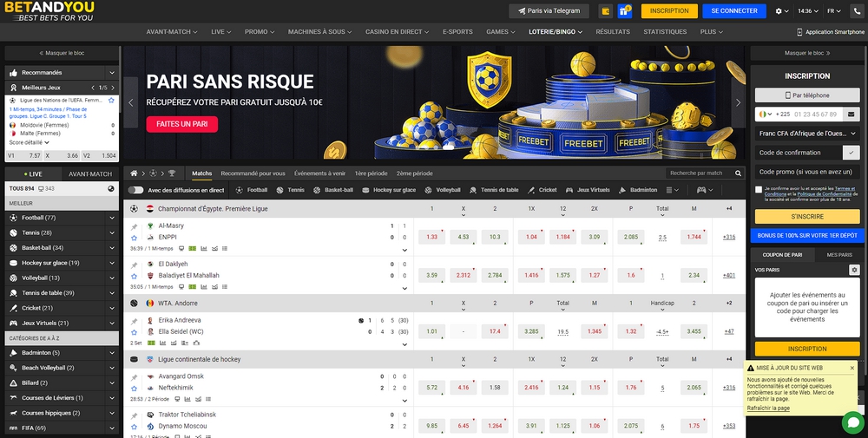The height and width of the screenshot is (438, 868).
Task: Check the terms and conditions checkbox
Action: click(x=759, y=190)
